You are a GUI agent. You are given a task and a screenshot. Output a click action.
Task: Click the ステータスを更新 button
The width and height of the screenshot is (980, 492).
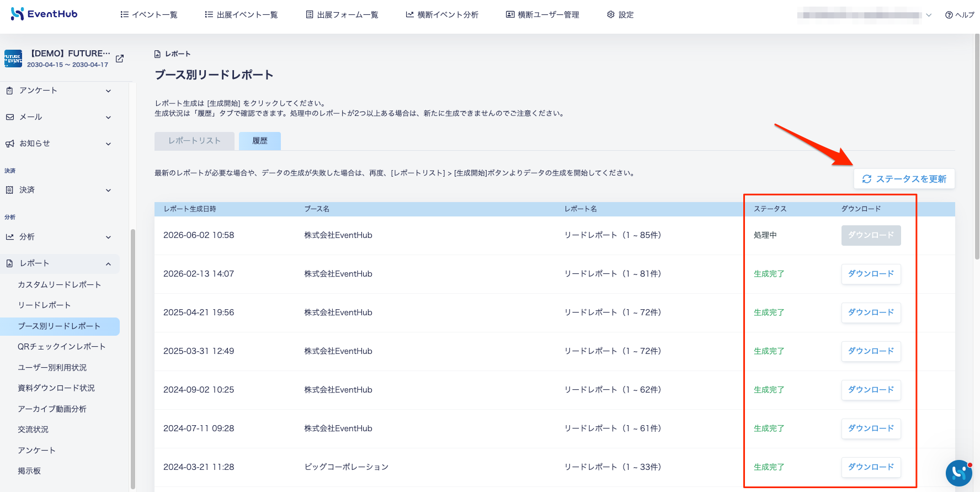click(904, 179)
